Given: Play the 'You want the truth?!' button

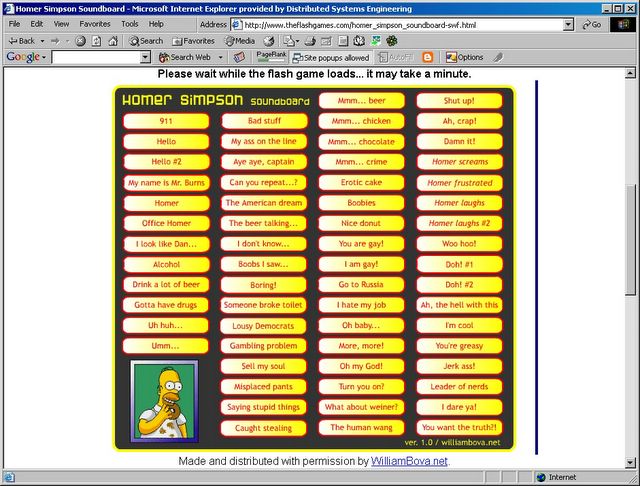Looking at the screenshot, I should point(459,428).
